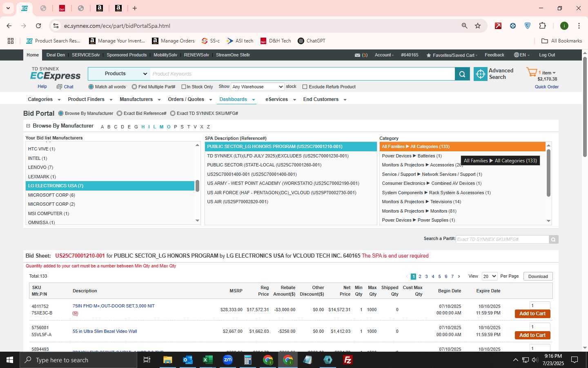Screen dimensions: 588x368
Task: Click the Product Keywords search field
Action: tap(302, 74)
